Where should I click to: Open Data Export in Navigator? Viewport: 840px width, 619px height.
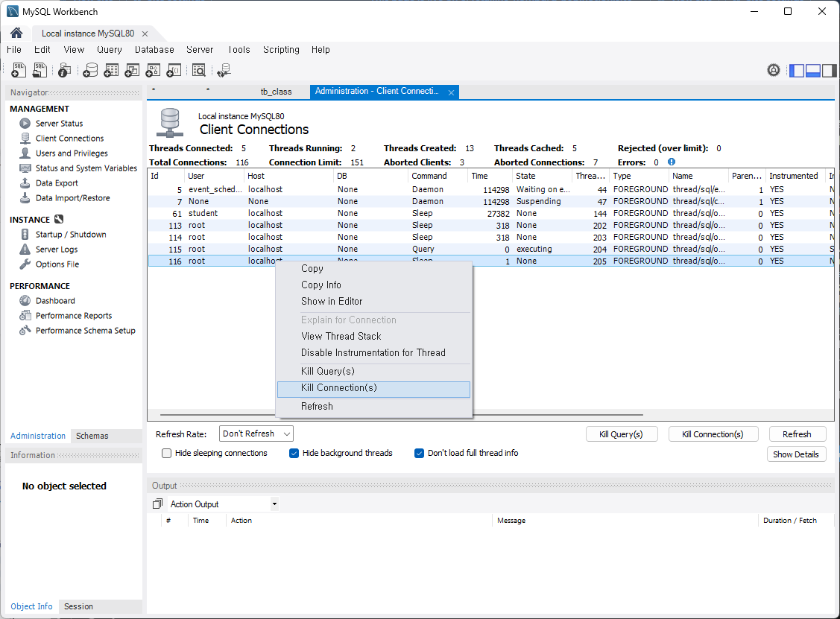(x=57, y=183)
